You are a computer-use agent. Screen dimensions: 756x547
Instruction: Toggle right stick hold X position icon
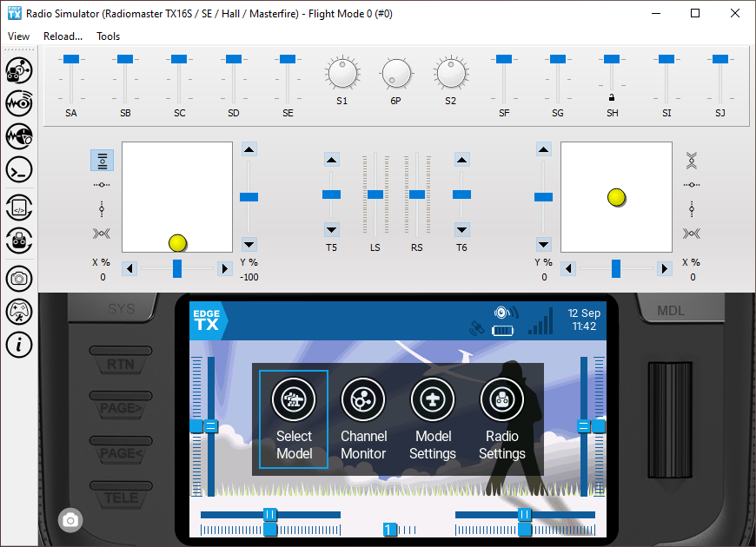tap(692, 185)
